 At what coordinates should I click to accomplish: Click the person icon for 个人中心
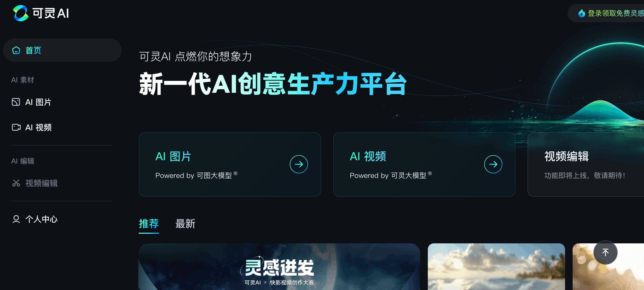16,219
